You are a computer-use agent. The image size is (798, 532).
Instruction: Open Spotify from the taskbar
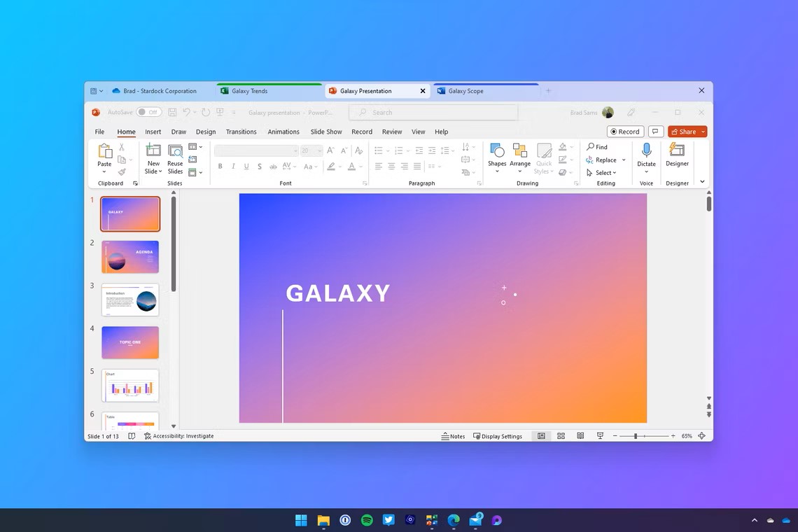[367, 520]
